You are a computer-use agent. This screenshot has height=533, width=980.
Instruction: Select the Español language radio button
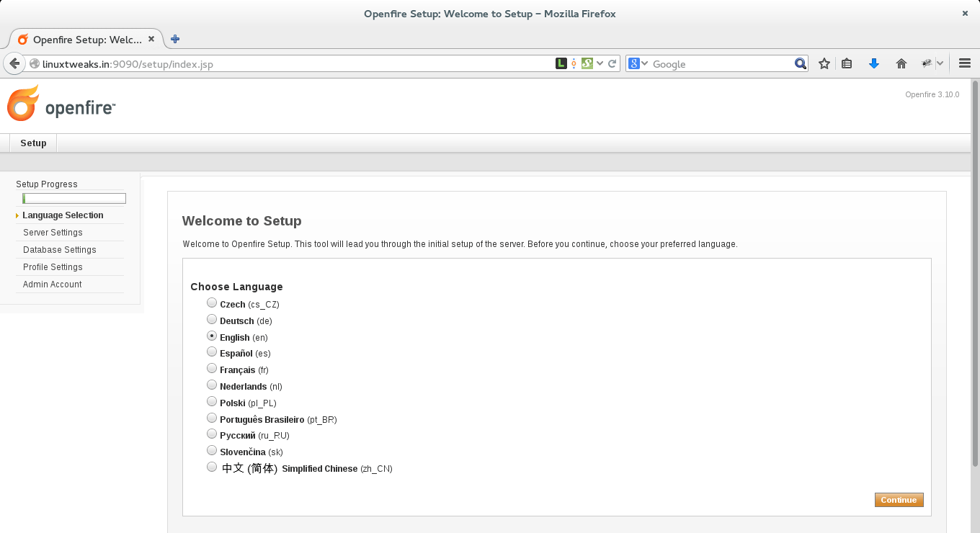pyautogui.click(x=212, y=352)
